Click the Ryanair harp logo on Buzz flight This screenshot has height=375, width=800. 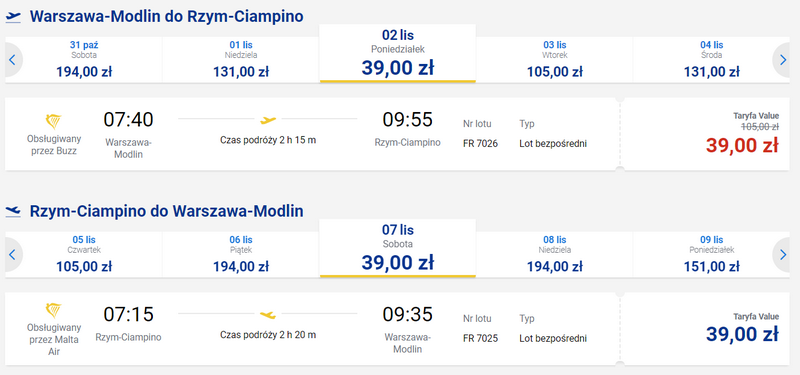click(53, 121)
